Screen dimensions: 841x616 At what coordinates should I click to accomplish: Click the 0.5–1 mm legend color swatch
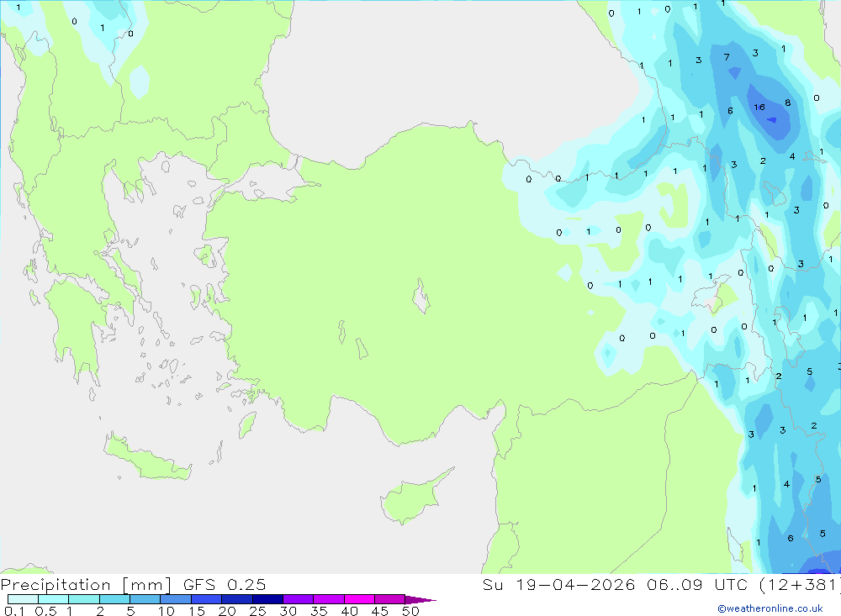(54, 599)
